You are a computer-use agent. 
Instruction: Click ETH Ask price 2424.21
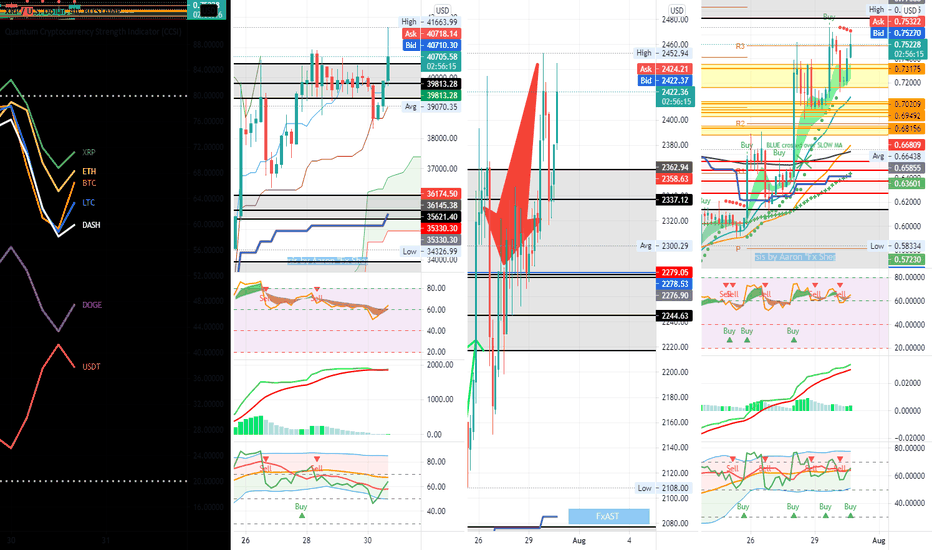666,69
